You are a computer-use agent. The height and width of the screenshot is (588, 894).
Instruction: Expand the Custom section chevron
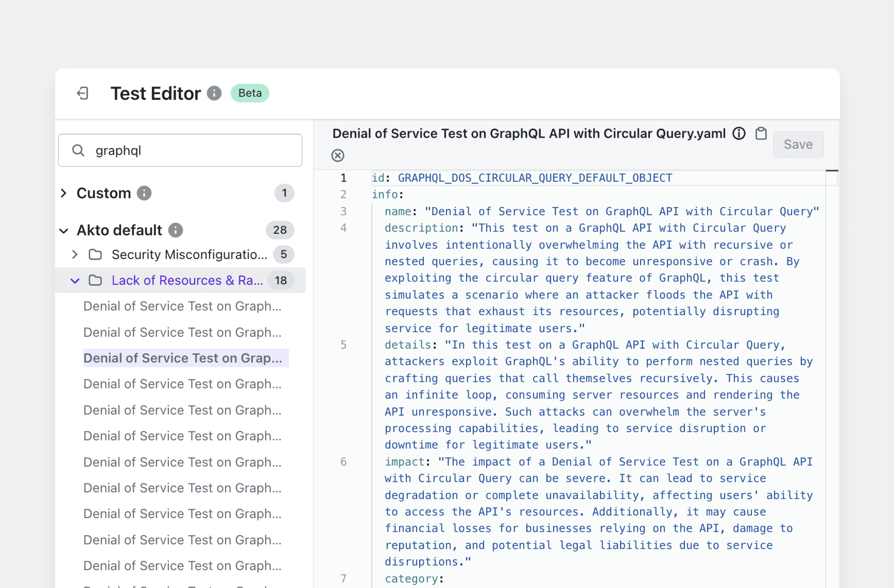point(64,193)
